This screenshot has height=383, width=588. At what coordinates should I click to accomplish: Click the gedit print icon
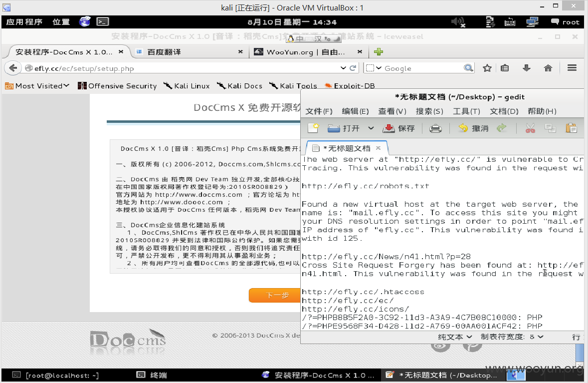[x=435, y=128]
